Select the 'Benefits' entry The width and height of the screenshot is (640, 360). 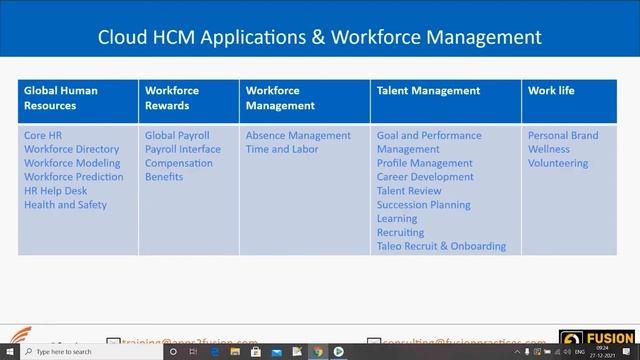click(x=164, y=177)
